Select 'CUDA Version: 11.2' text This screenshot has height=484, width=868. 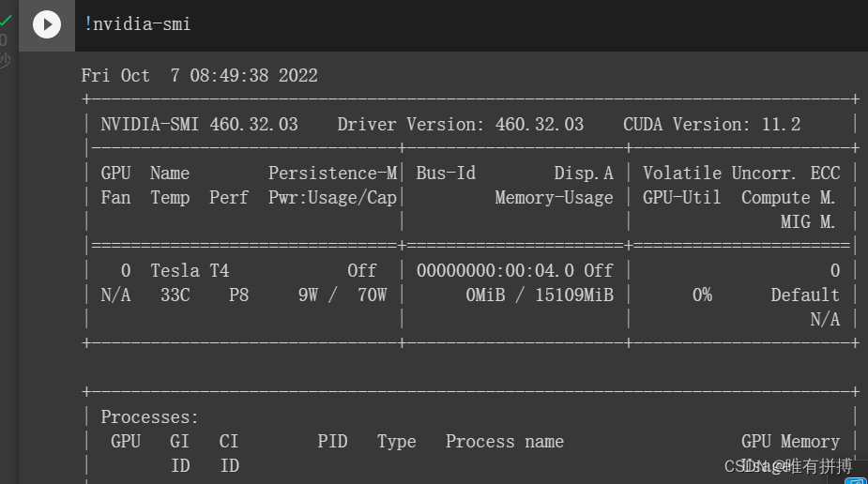click(712, 125)
